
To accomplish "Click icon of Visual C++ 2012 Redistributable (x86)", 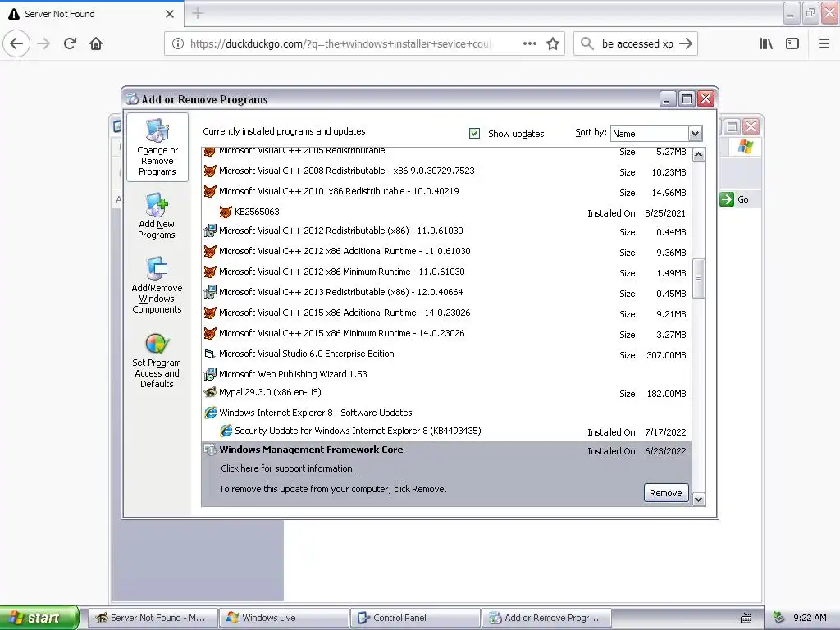I will [210, 231].
